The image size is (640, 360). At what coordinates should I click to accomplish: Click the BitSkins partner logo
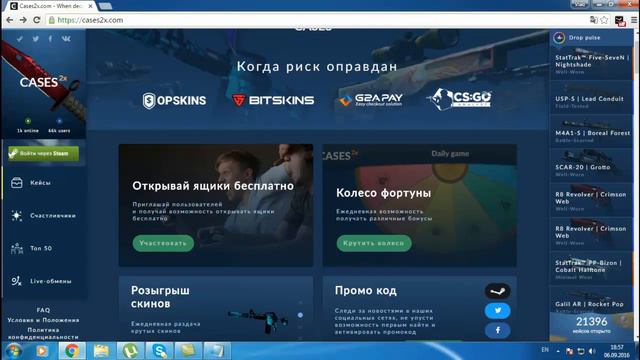point(273,100)
